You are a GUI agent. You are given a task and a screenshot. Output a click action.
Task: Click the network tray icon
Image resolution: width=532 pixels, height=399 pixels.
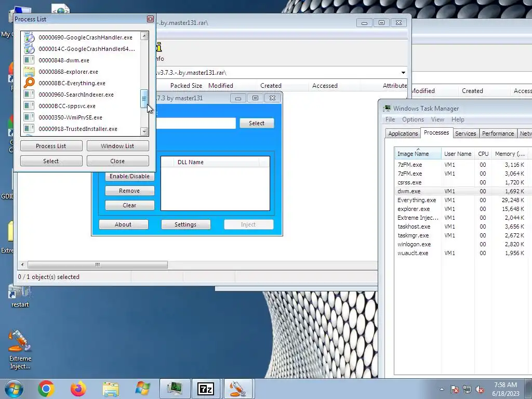(467, 389)
